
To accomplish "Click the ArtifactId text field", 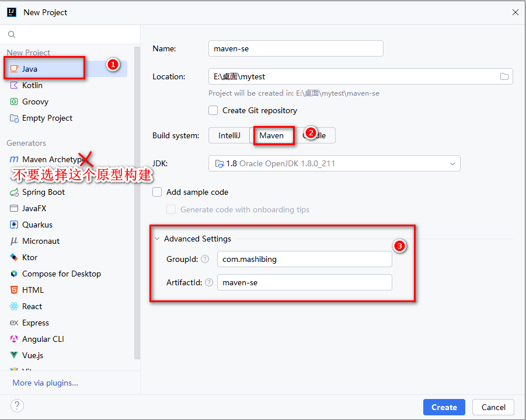I will pyautogui.click(x=305, y=282).
